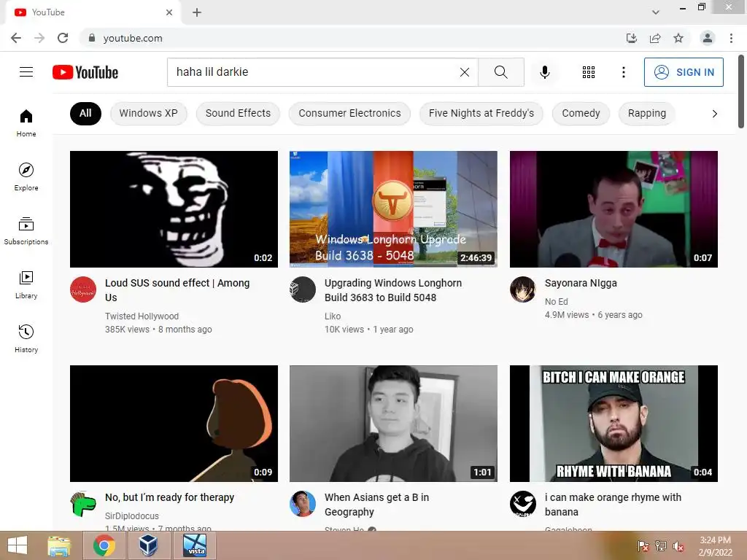Click the magnifying glass search button
The image size is (747, 560).
pyautogui.click(x=500, y=72)
